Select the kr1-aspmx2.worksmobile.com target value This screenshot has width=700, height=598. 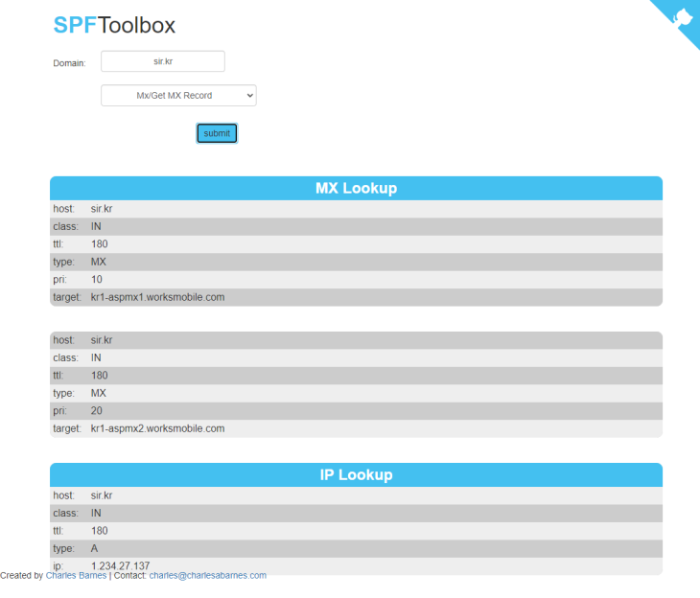(157, 428)
